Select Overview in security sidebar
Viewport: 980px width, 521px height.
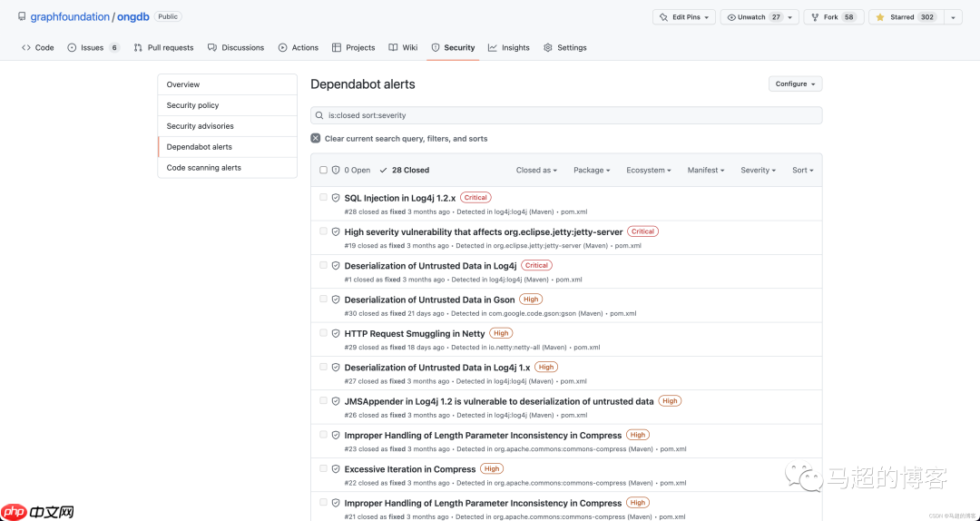(228, 84)
